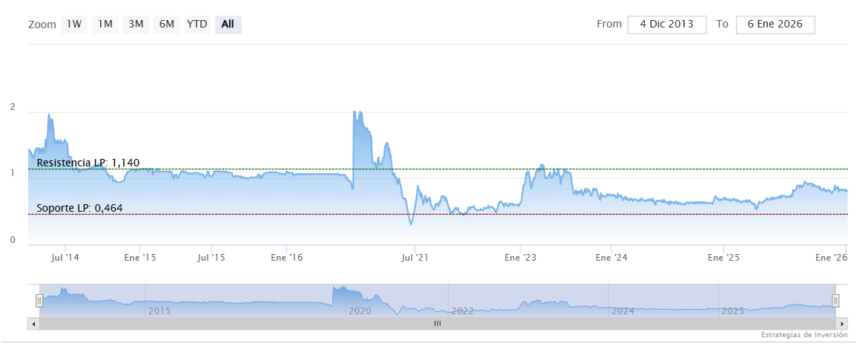Viewport: 868px width, 355px height.
Task: Click the Jul '14 axis label
Action: point(65,258)
